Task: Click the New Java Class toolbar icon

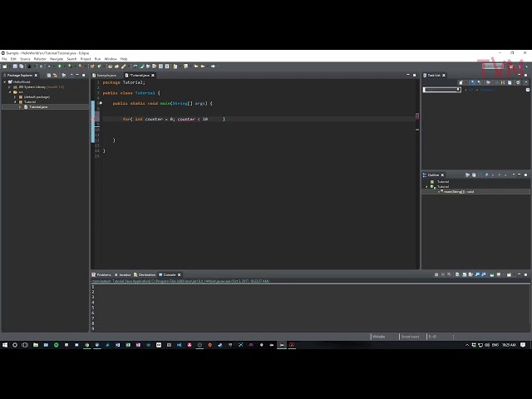Action: tap(100, 66)
